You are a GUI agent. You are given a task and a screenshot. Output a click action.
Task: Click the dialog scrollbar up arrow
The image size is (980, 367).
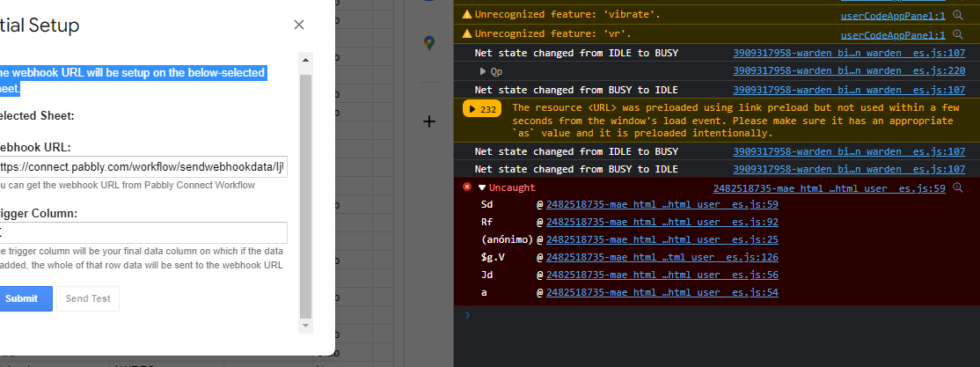pos(305,61)
